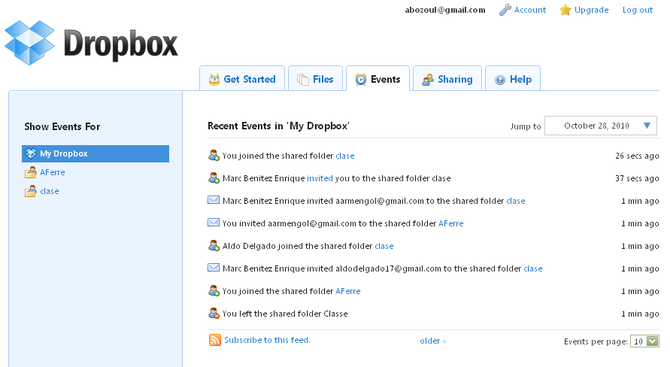
Task: Click the abozoul@gmail.com account email
Action: point(445,10)
